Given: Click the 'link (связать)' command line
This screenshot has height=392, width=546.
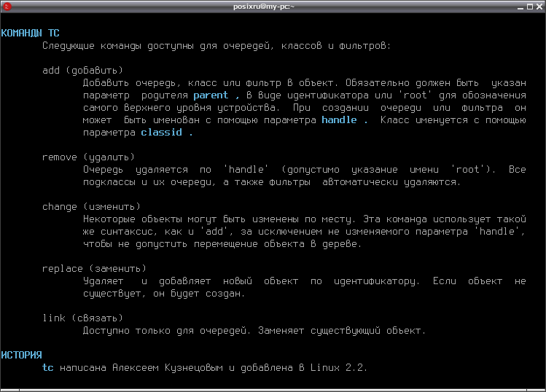Looking at the screenshot, I should tap(82, 318).
